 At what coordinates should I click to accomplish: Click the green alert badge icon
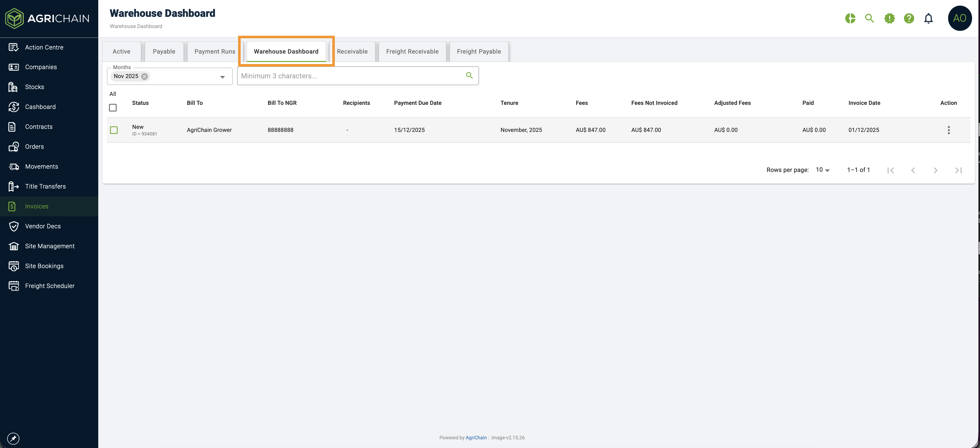pos(889,18)
